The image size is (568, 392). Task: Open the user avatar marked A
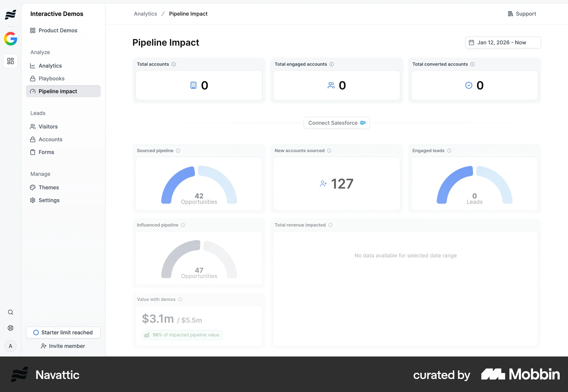coord(11,346)
